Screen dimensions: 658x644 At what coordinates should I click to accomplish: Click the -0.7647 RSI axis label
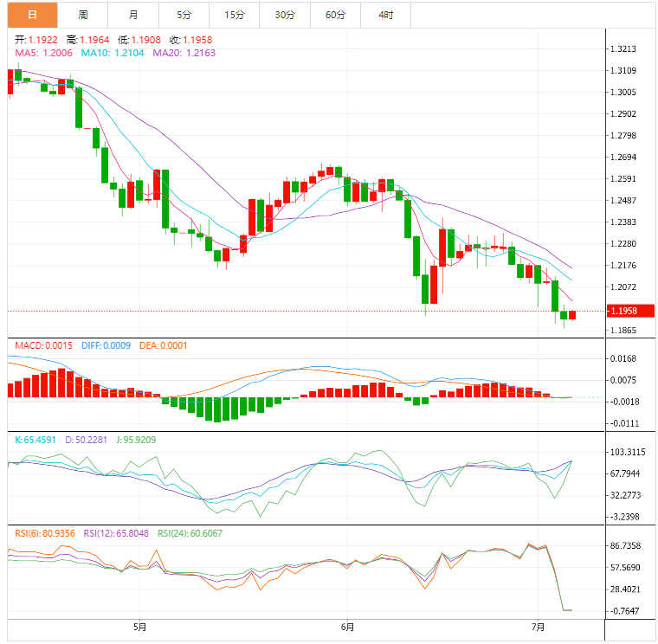(624, 611)
